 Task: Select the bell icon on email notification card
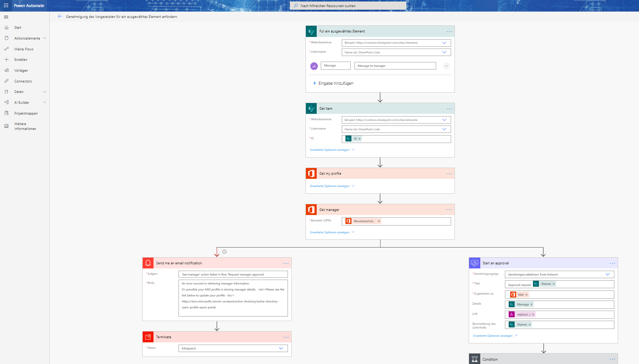148,263
